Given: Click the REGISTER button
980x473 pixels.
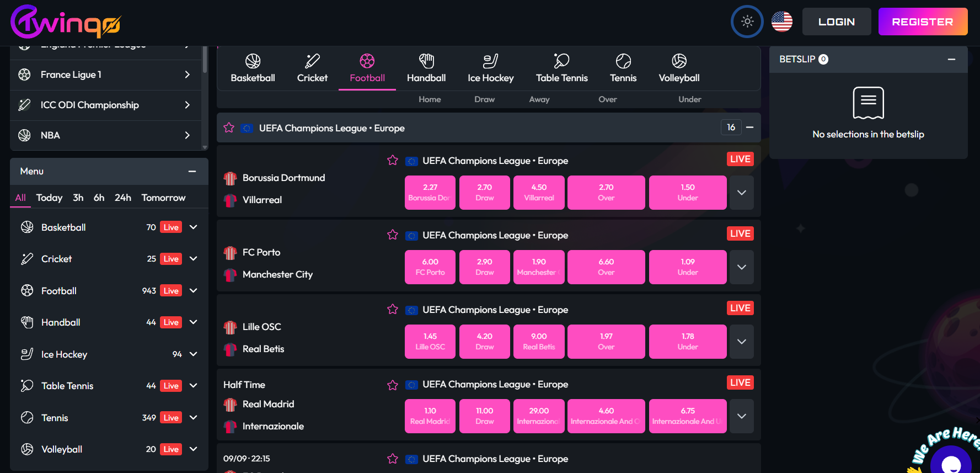Looking at the screenshot, I should point(923,22).
